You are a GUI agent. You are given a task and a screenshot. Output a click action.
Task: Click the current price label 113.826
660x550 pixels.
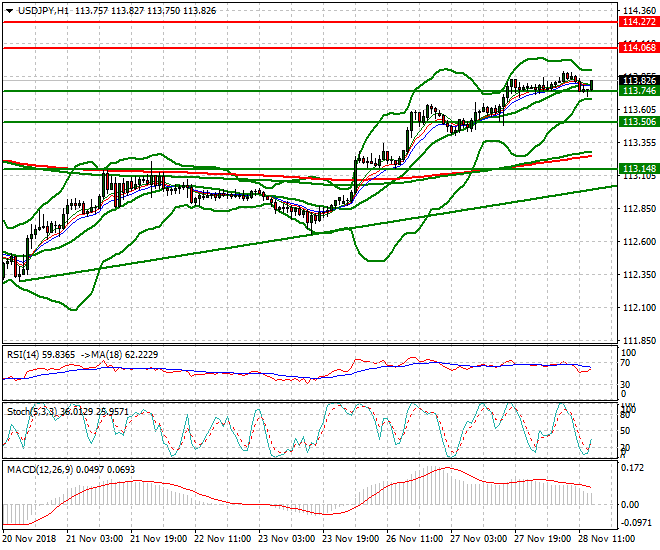(639, 80)
